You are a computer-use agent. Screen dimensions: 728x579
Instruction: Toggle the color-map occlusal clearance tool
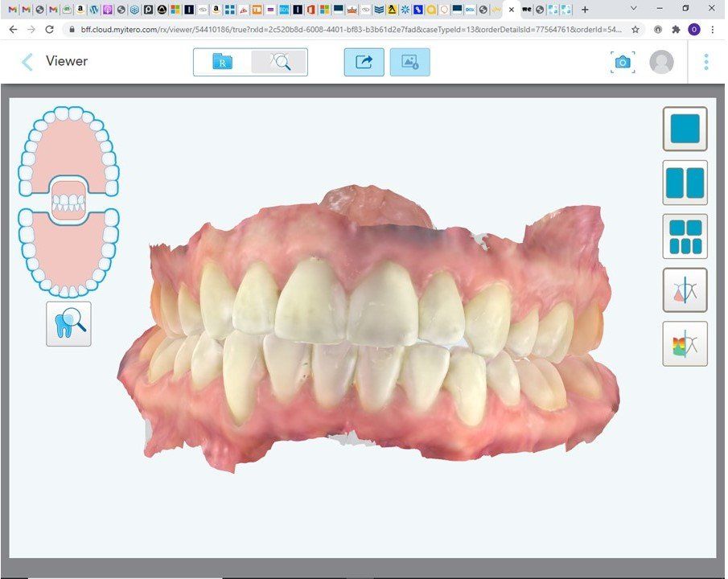pos(685,344)
